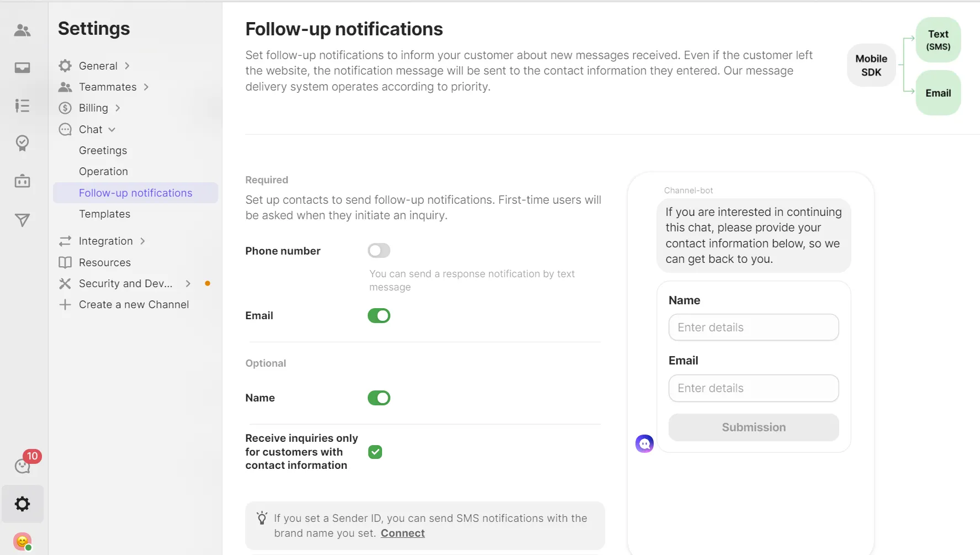Screen dimensions: 980x555
Task: Open the inbox tray icon
Action: pos(22,68)
